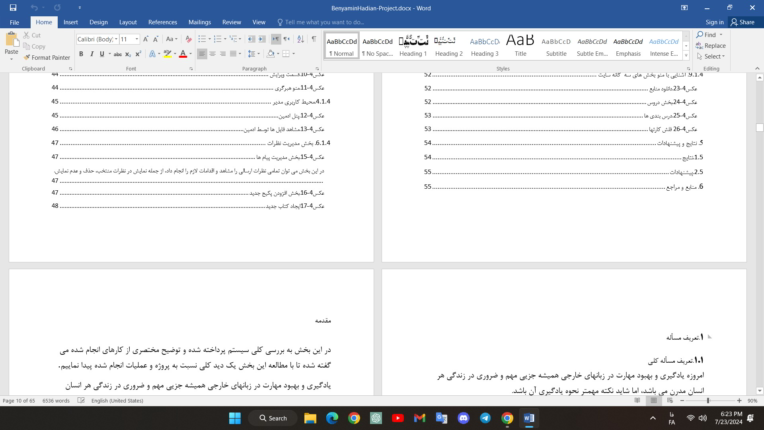Switch to the Layout tab

(128, 22)
